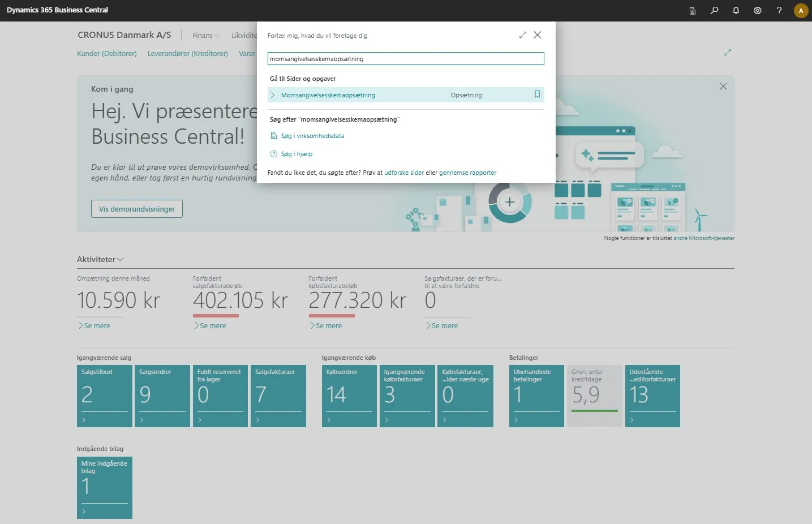Image resolution: width=812 pixels, height=524 pixels.
Task: Click the 277.320 kr overdue purchase amount
Action: [358, 300]
